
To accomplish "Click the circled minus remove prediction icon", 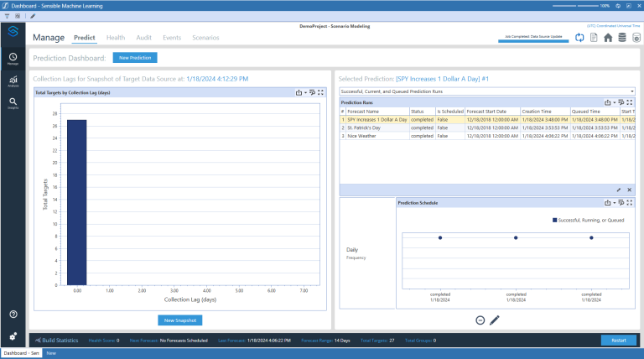I will (480, 320).
